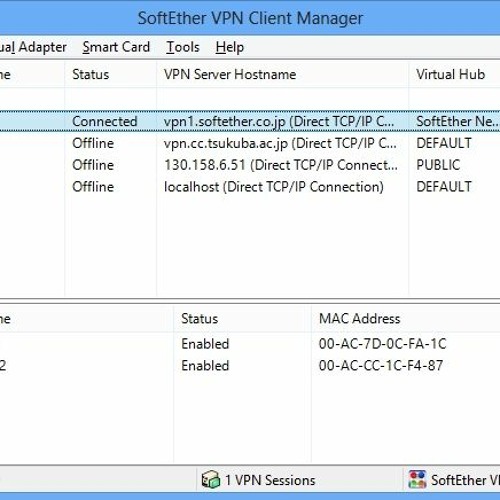
Task: Click Offline status of 130.158.6.51 row
Action: 93,165
